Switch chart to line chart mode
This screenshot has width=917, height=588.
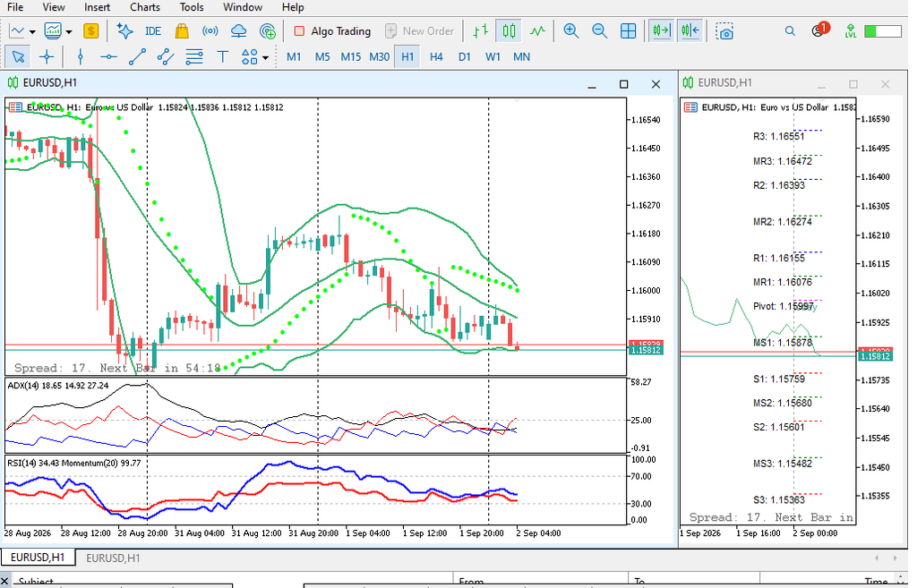pyautogui.click(x=537, y=31)
